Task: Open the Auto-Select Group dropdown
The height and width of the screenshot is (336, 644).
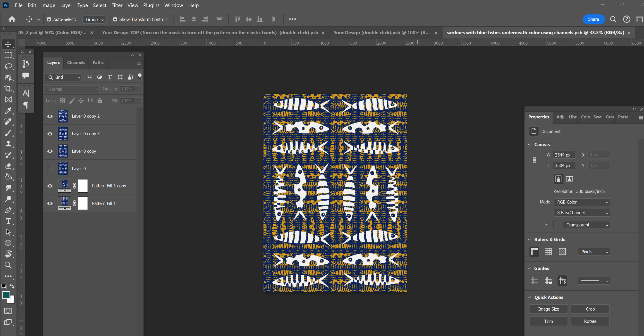Action: tap(94, 20)
